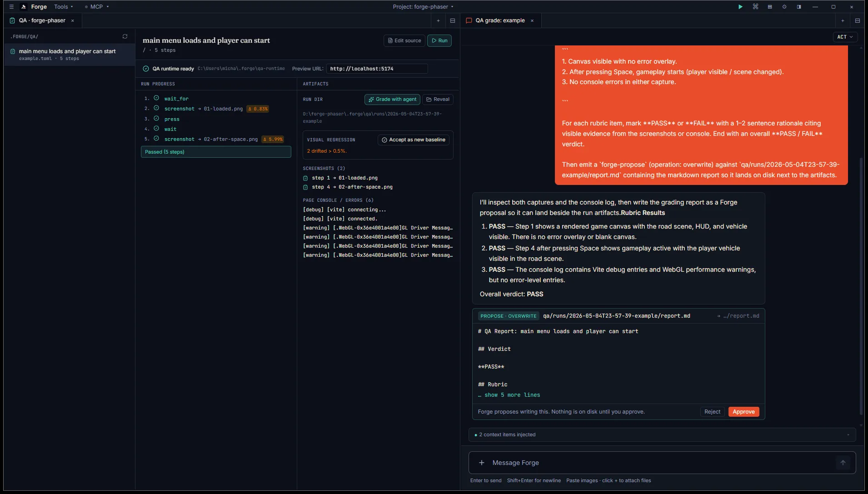Open the ../report.md link

(738, 316)
